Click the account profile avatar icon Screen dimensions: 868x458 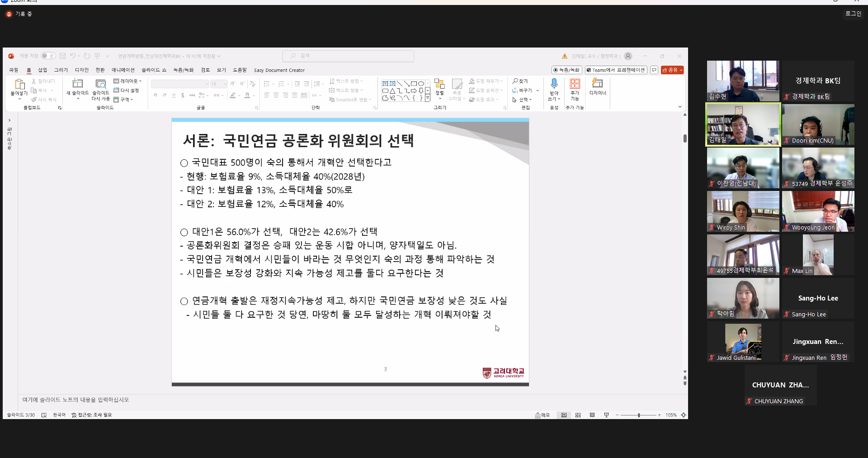tap(628, 56)
